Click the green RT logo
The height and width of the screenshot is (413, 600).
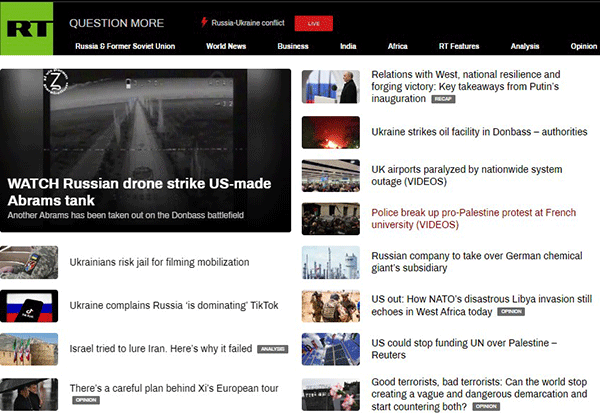pos(26,29)
